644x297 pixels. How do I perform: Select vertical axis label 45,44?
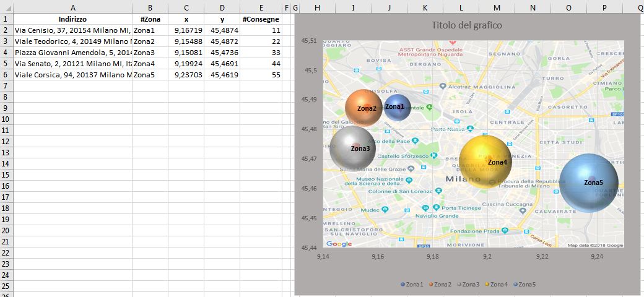pyautogui.click(x=309, y=247)
